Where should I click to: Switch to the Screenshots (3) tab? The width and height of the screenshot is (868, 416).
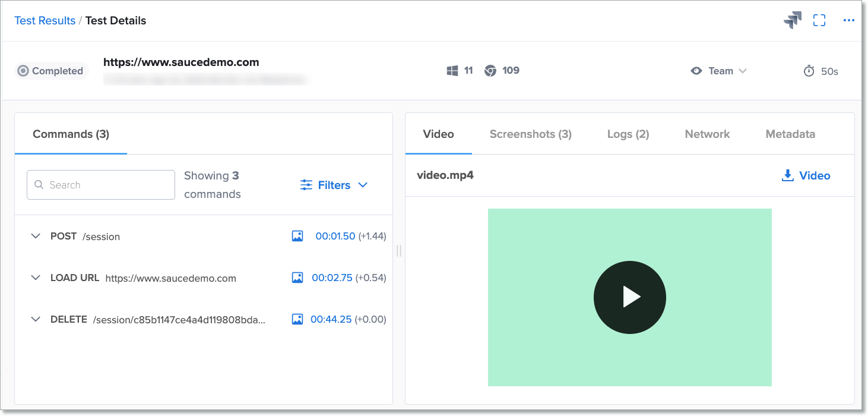pyautogui.click(x=530, y=134)
